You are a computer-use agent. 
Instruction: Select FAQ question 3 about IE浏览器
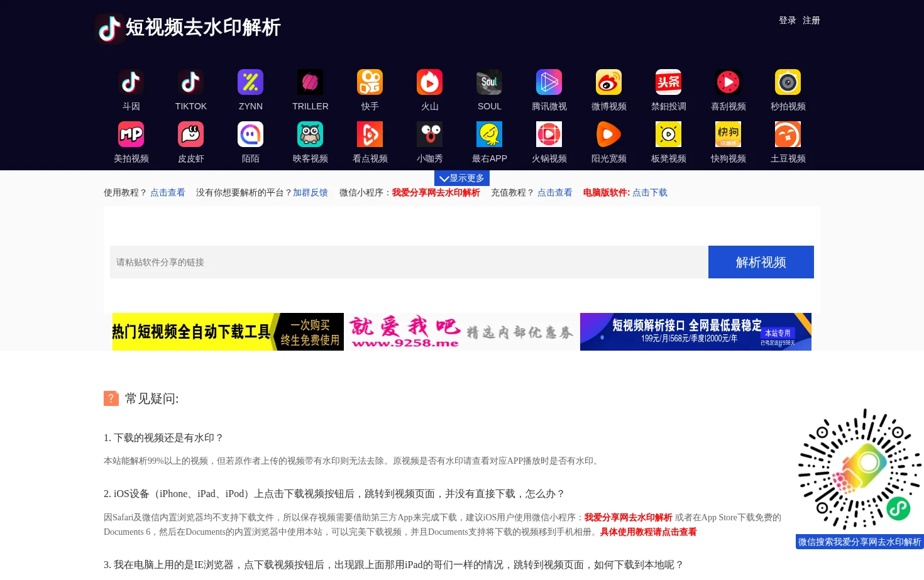click(393, 565)
